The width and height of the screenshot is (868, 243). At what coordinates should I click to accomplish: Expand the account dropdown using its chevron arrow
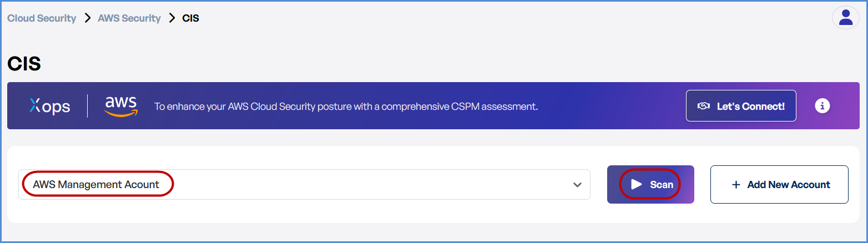pyautogui.click(x=577, y=185)
